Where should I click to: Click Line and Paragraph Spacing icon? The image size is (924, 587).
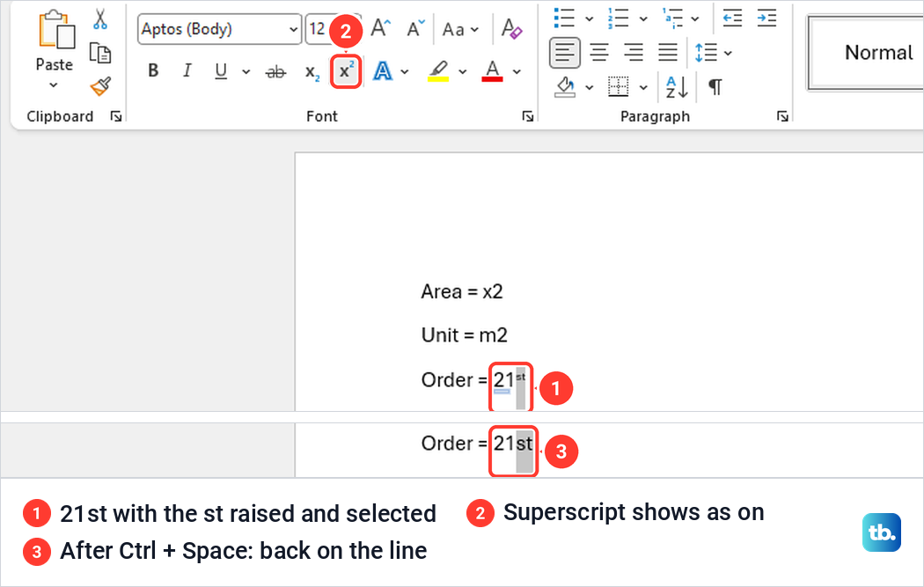[x=706, y=53]
